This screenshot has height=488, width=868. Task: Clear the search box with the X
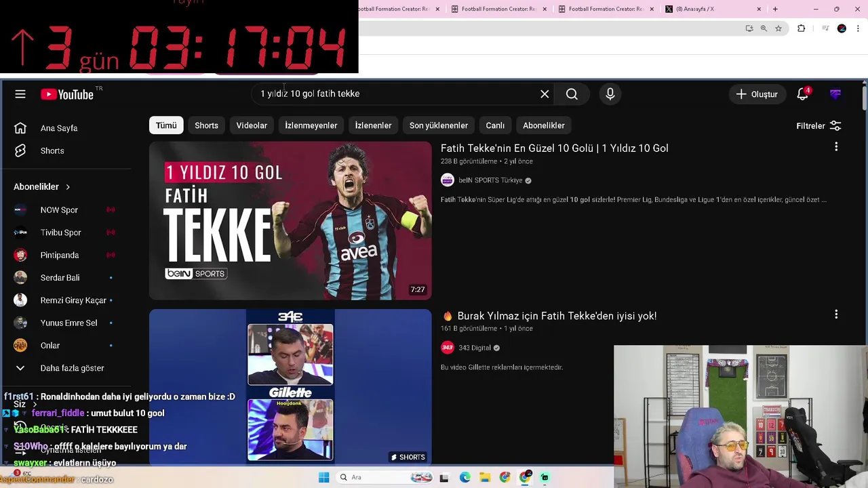(545, 94)
